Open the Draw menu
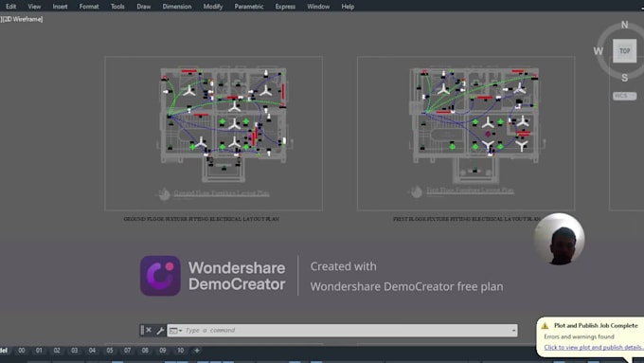644x363 pixels. pyautogui.click(x=143, y=7)
